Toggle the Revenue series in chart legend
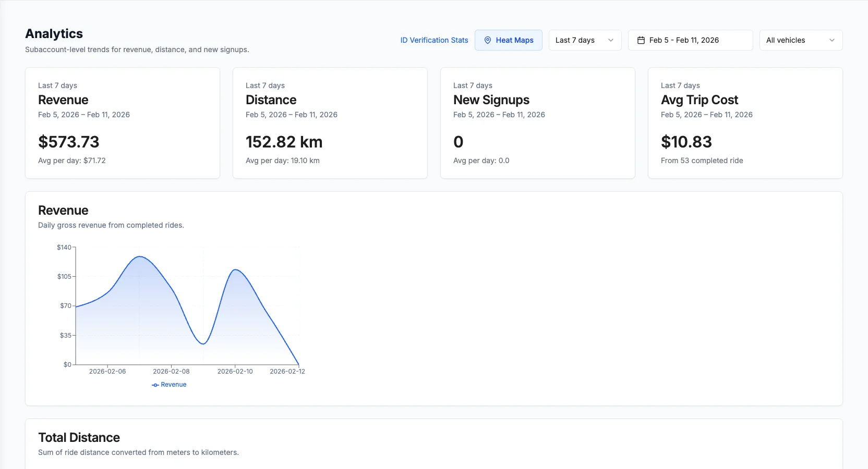The width and height of the screenshot is (868, 469). (169, 385)
